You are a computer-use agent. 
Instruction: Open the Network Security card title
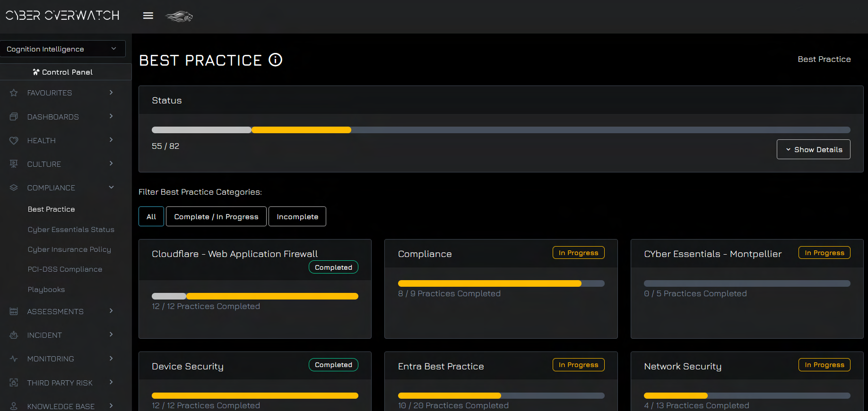(x=682, y=367)
